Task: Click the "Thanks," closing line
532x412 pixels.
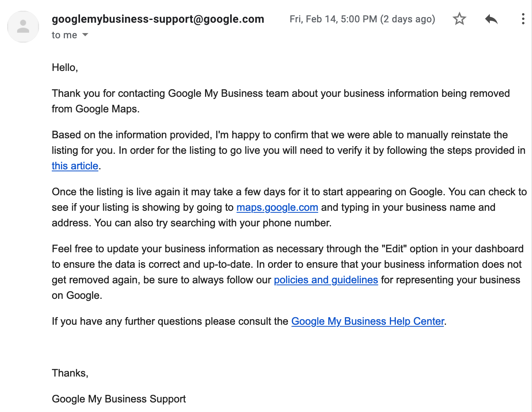Action: (x=70, y=373)
